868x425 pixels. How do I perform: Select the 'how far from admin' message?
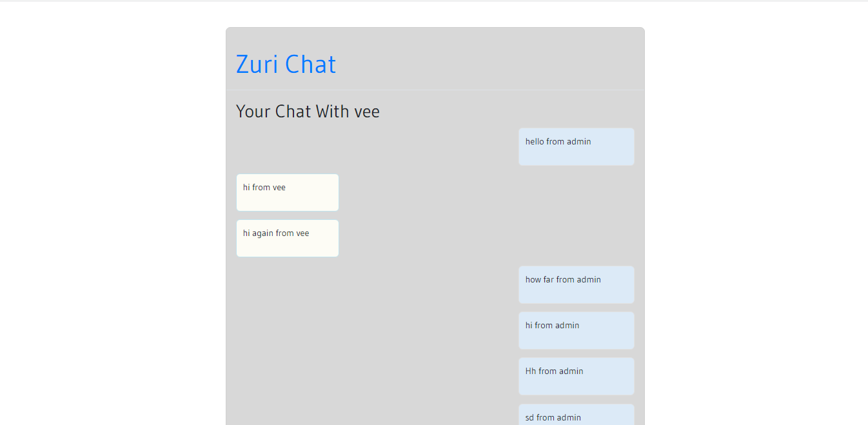click(577, 284)
